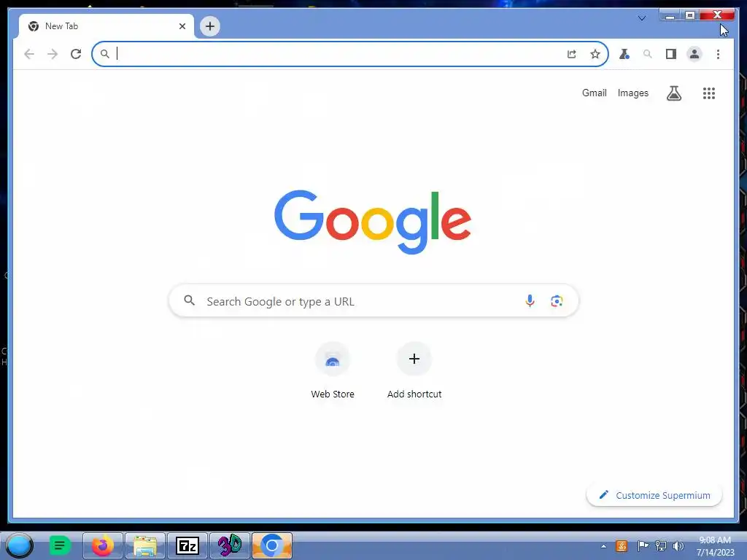Expand the tab search chevron
This screenshot has height=560, width=747.
tap(642, 18)
